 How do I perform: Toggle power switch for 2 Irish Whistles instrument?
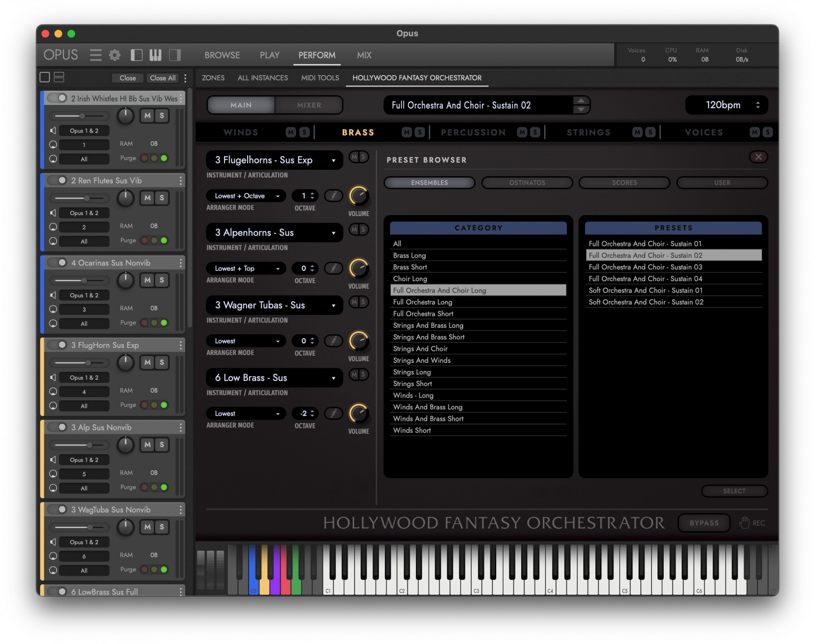coord(57,98)
